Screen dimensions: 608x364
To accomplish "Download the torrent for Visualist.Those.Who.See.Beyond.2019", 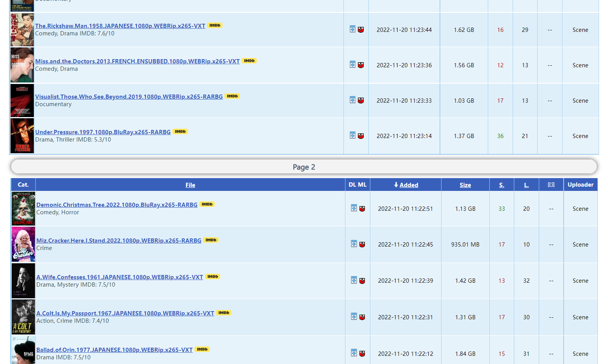I will pyautogui.click(x=352, y=100).
